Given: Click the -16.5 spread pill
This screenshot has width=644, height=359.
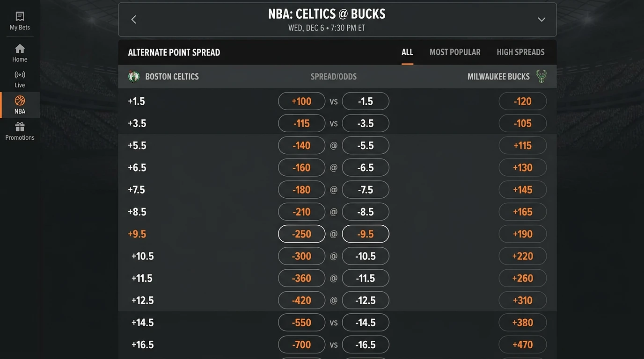Looking at the screenshot, I should 366,345.
